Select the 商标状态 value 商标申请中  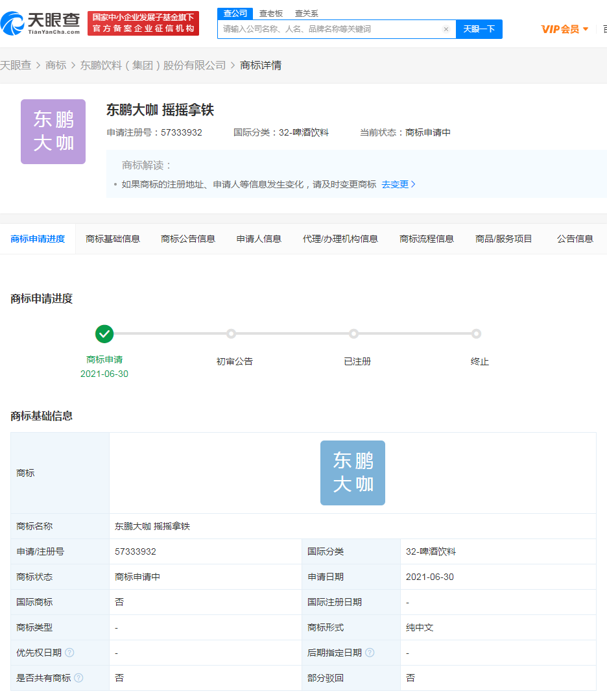point(137,577)
